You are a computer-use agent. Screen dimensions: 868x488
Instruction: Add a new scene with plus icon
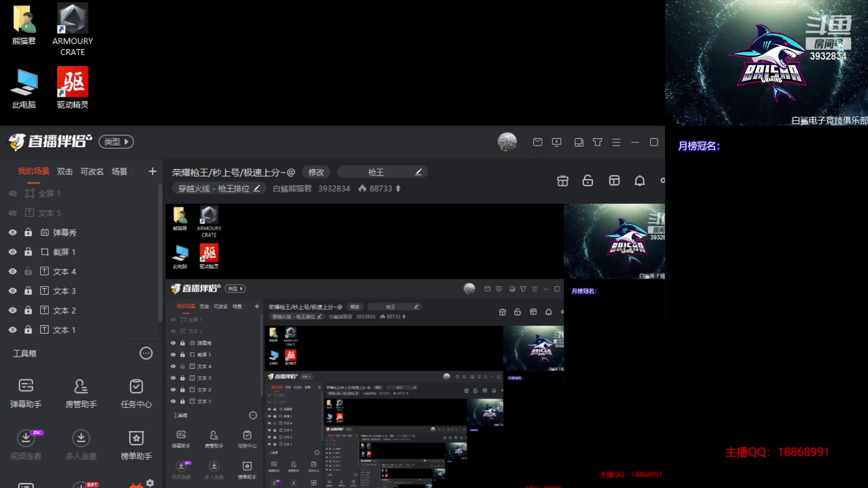pos(152,172)
